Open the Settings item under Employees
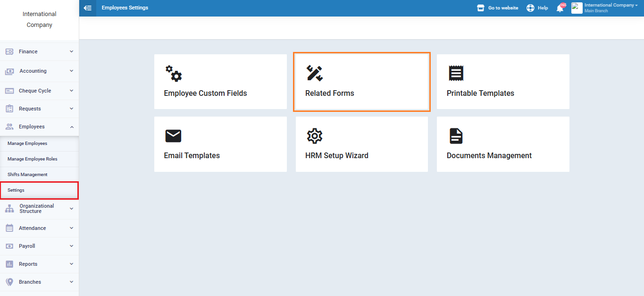Screen dimensions: 644x296 point(16,190)
